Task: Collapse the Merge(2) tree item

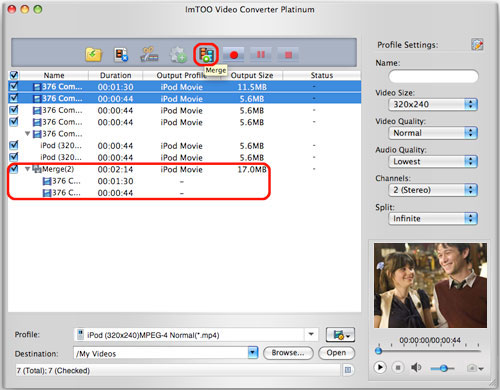Action: coord(28,169)
